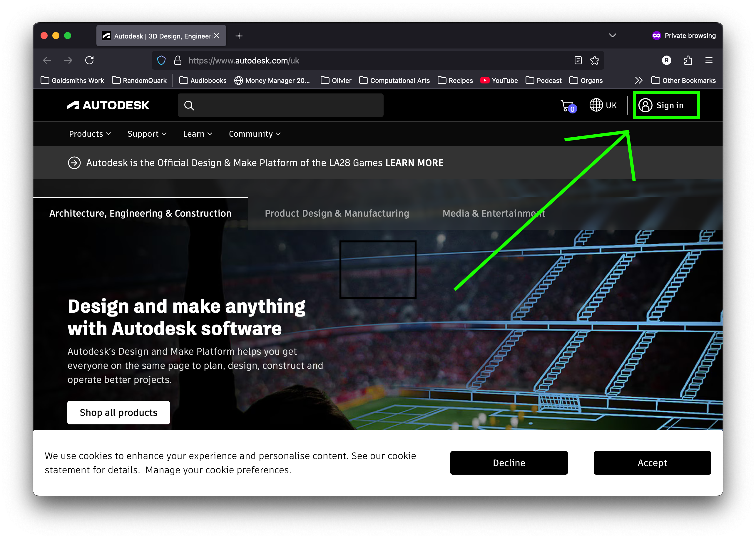Open Goldsmiths Work bookmark folder
This screenshot has height=539, width=756.
coord(72,80)
